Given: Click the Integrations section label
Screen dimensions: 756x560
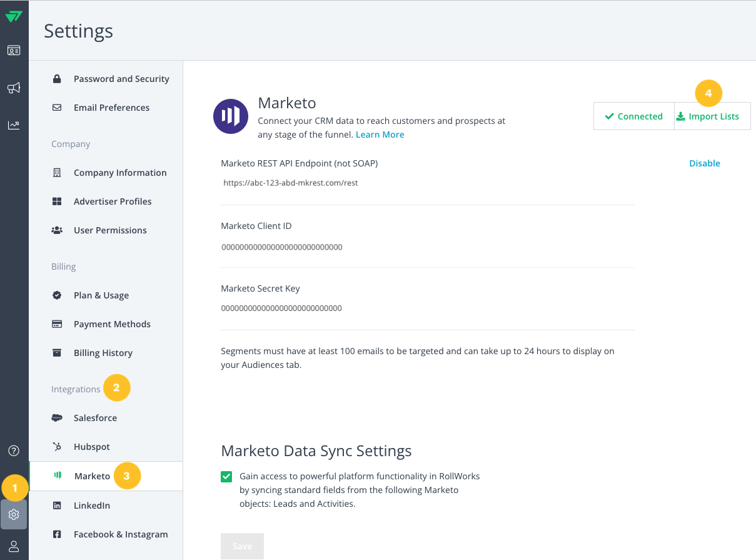Looking at the screenshot, I should [x=76, y=389].
